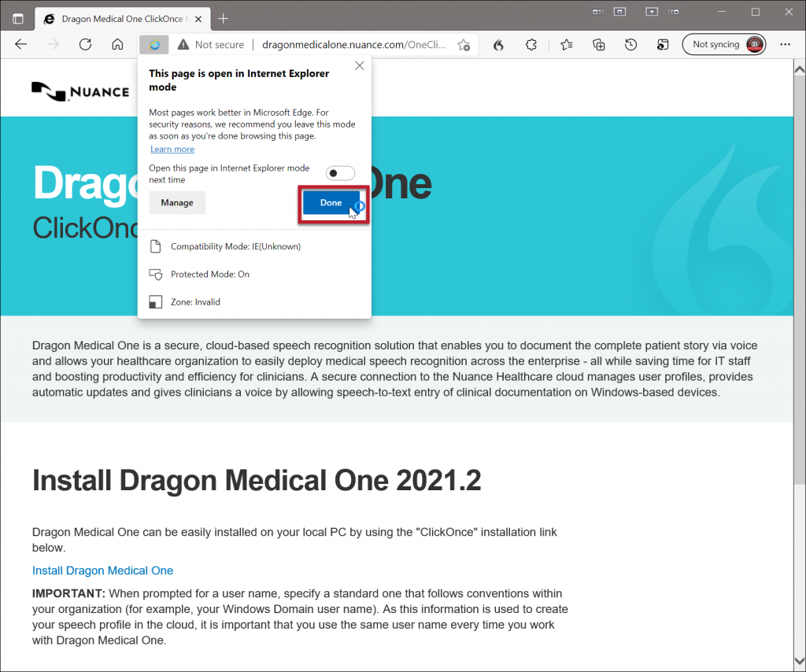Screen dimensions: 806x672
Task: Open browsing History
Action: click(x=630, y=45)
